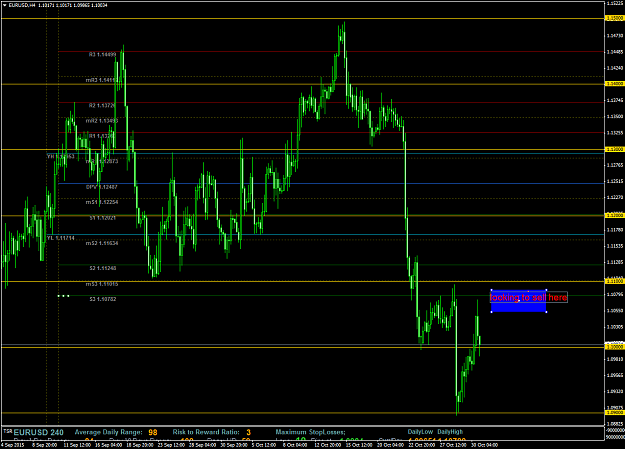Click the mS1 mid-pivot label

102,202
